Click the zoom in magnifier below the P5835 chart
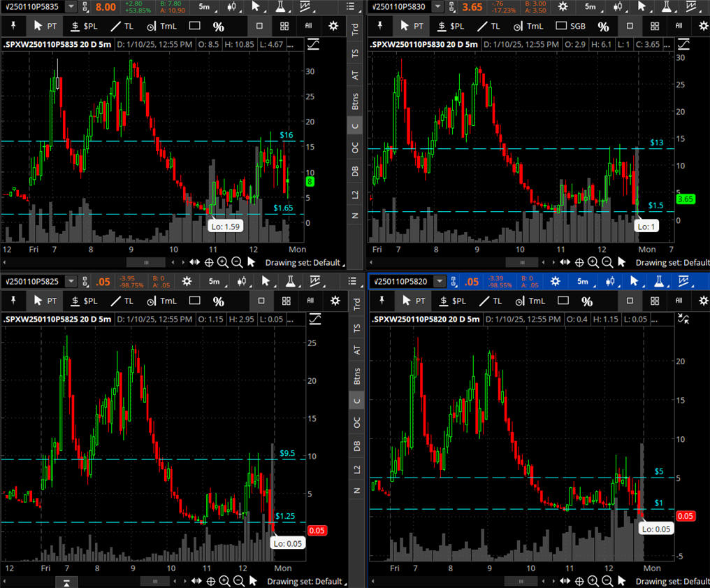The image size is (710, 588). click(222, 262)
